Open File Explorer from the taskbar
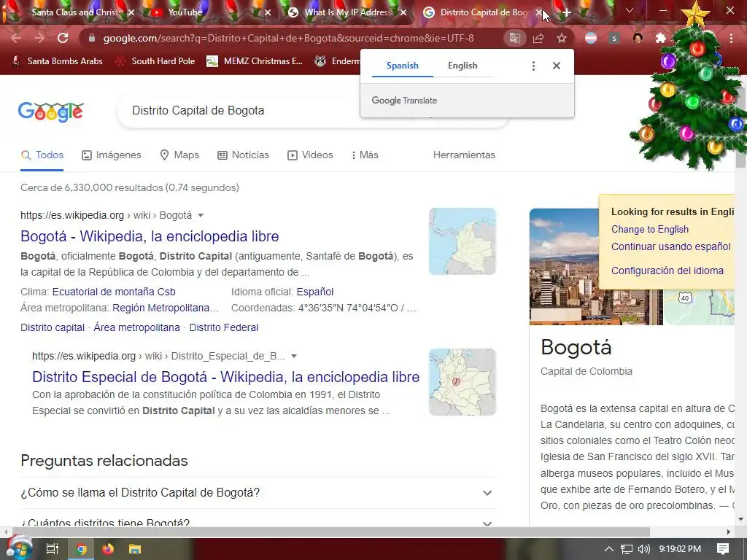The width and height of the screenshot is (747, 560). click(x=135, y=549)
